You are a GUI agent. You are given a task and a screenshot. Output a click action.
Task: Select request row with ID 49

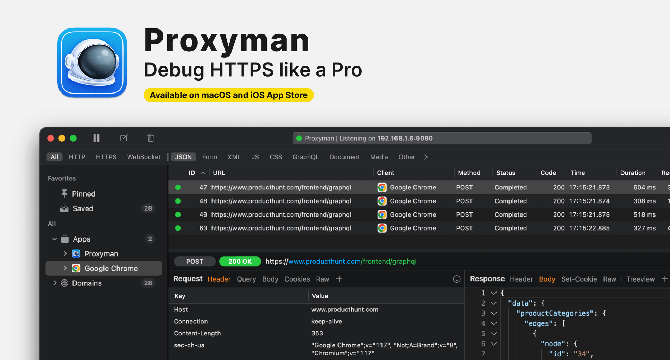click(419, 214)
